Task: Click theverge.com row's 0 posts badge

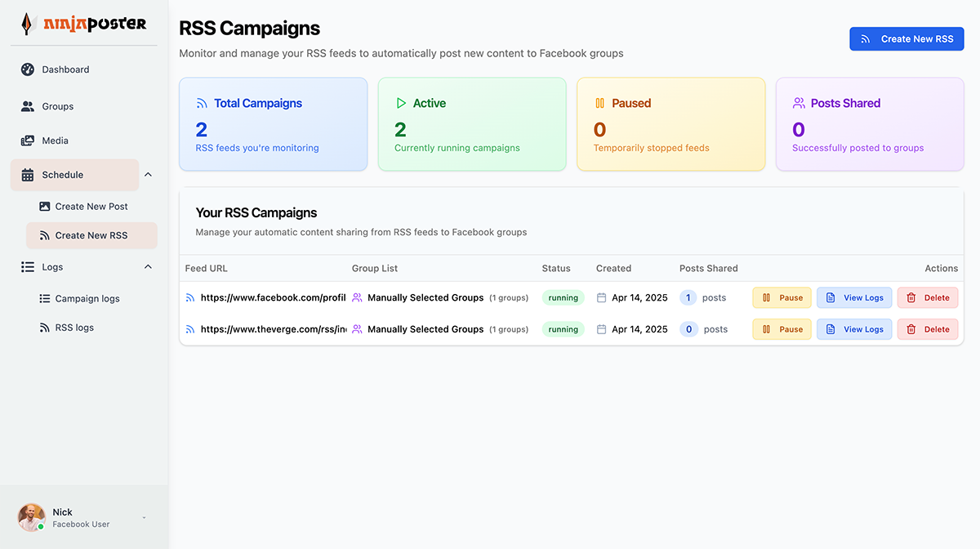Action: [x=688, y=329]
